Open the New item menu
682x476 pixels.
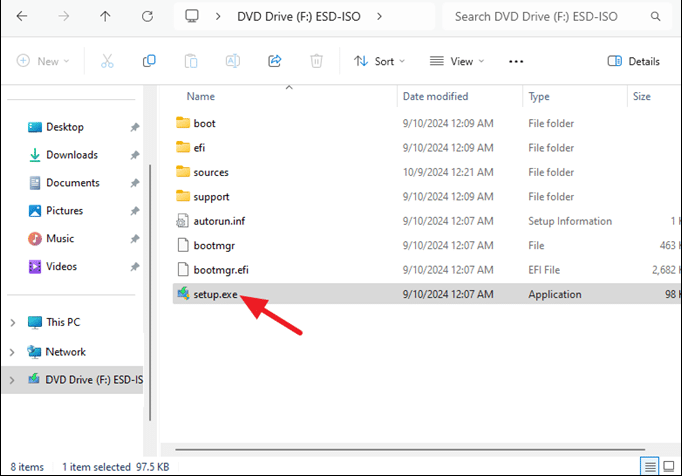point(43,61)
